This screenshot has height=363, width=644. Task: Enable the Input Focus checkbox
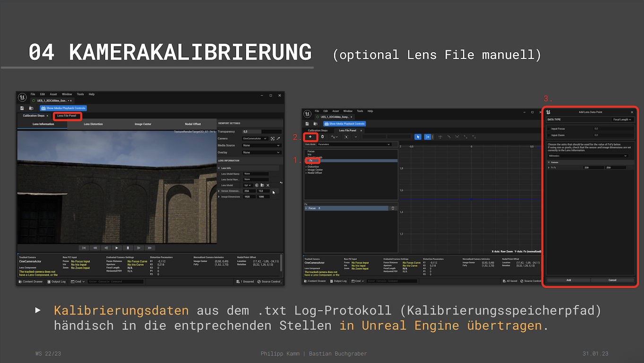549,129
